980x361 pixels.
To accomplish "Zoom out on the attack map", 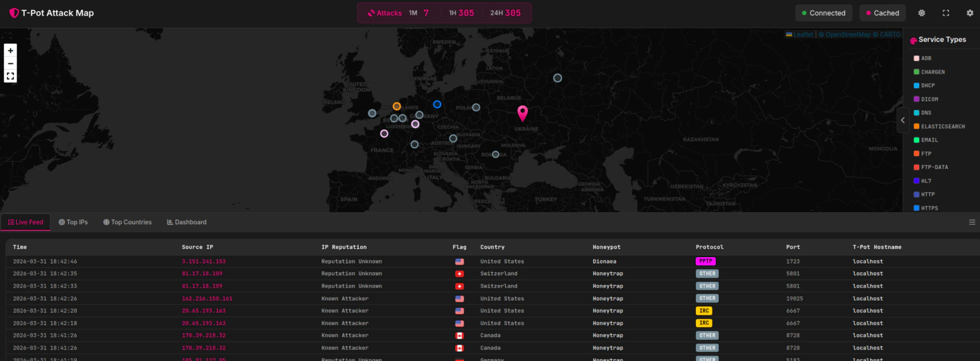I will coord(10,63).
